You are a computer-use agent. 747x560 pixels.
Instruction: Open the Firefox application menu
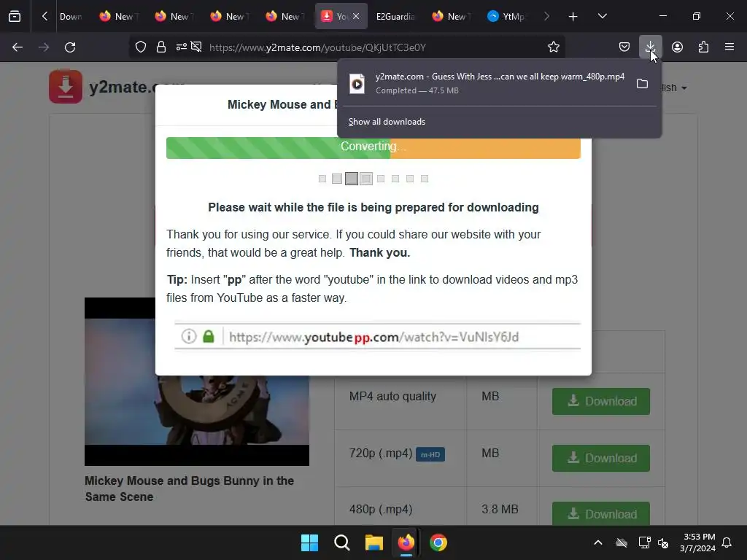(x=729, y=47)
